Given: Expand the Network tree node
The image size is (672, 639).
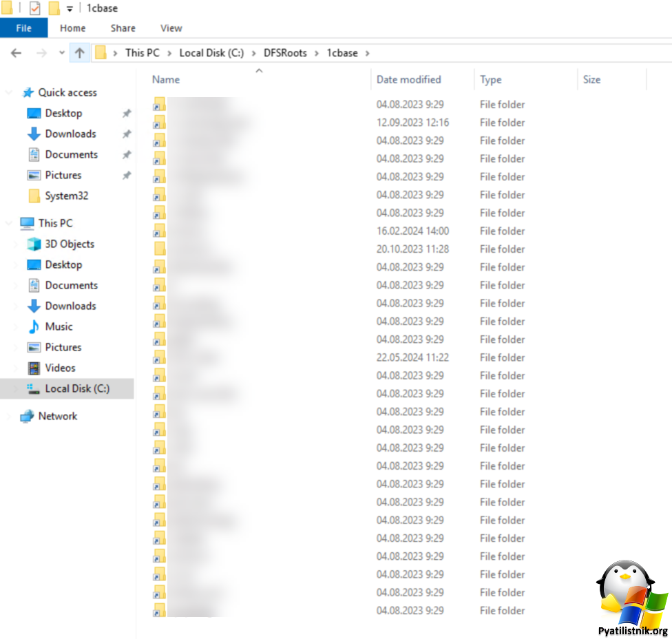Looking at the screenshot, I should coord(8,416).
